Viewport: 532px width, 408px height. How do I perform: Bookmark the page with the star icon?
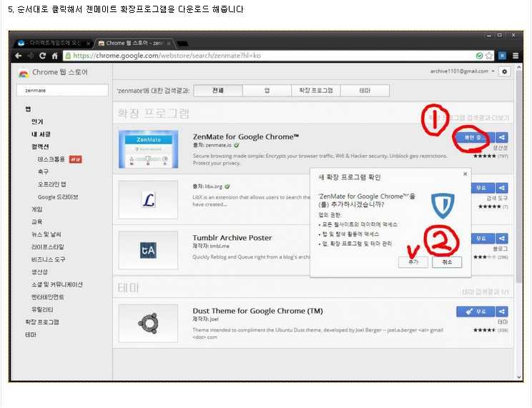(489, 56)
